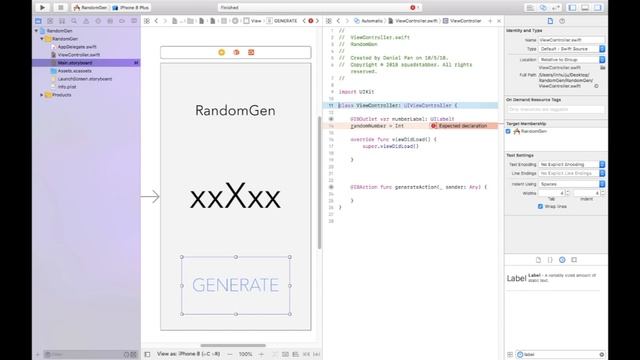Open the Indent Using dropdown
Screen dimensions: 640x360
click(572, 184)
